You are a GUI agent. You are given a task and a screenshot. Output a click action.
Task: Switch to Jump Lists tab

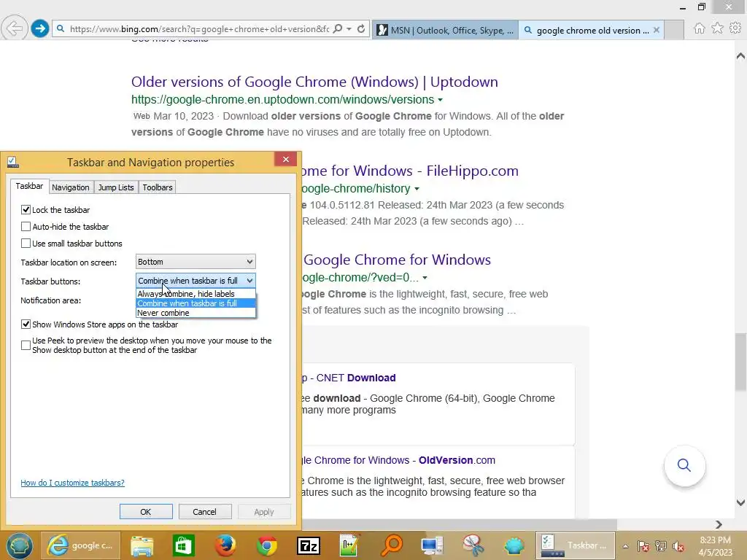point(116,187)
